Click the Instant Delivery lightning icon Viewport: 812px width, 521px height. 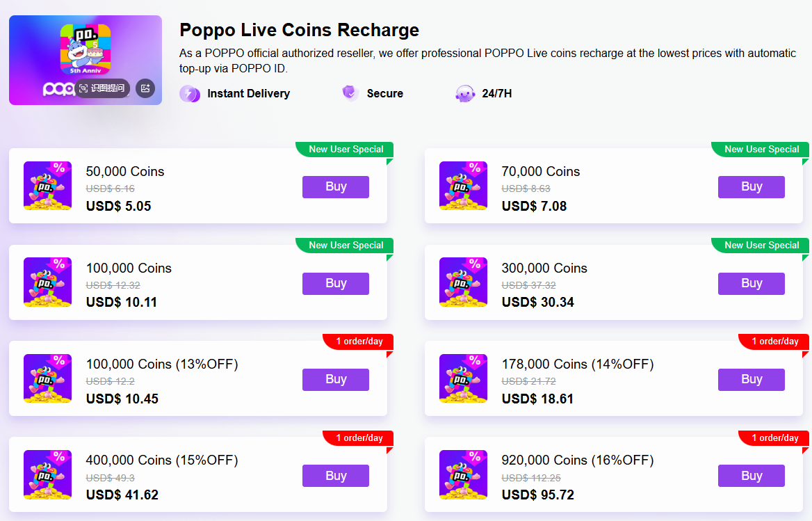(190, 94)
